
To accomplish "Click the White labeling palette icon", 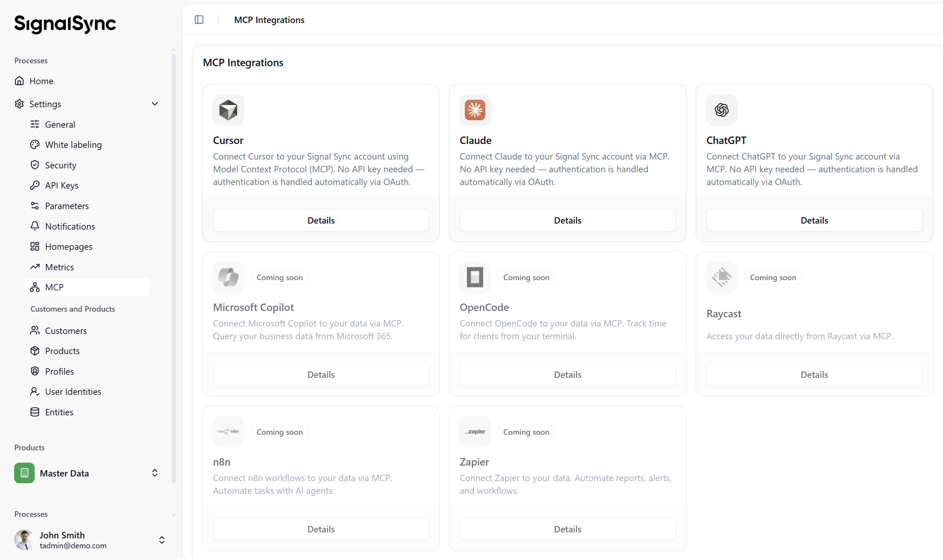I will click(x=35, y=145).
